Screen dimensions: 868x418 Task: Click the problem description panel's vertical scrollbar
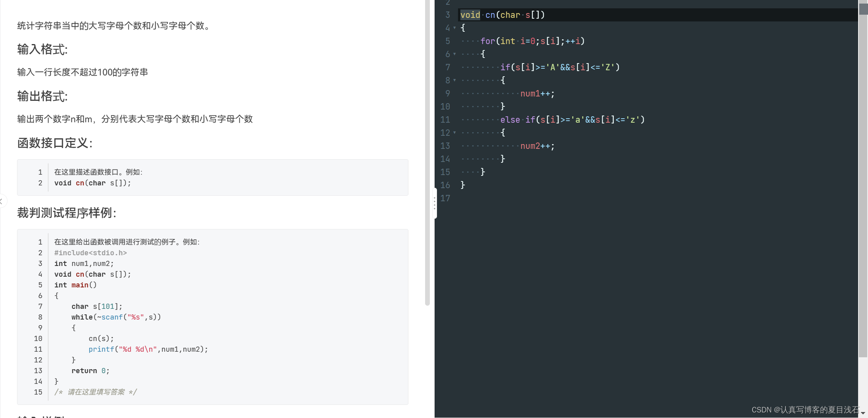[x=427, y=153]
